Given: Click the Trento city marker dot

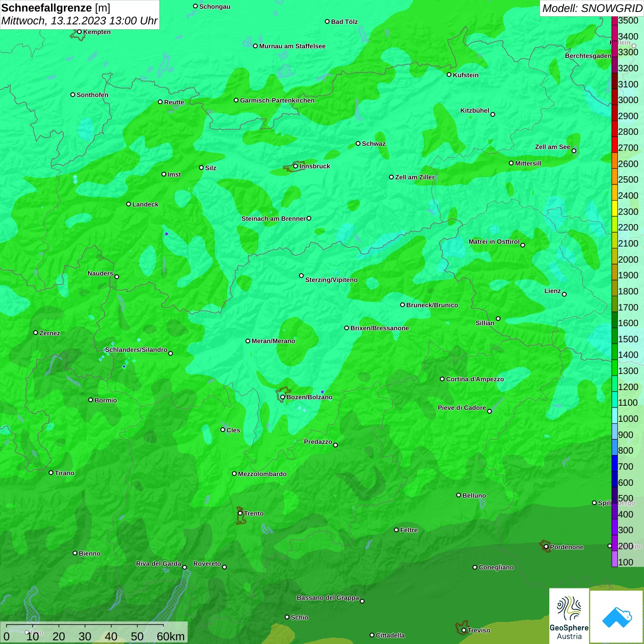Looking at the screenshot, I should pos(240,513).
